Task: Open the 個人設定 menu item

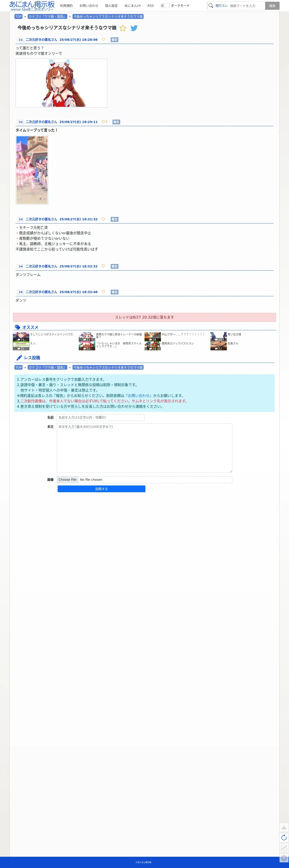Action: tap(111, 6)
